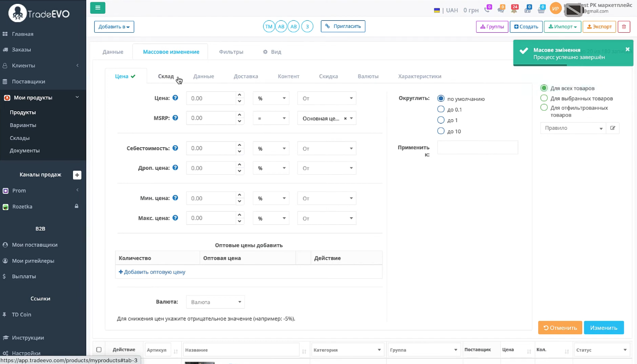Click the edit rule icon beside Правило
Screen dimensions: 637x364
pyautogui.click(x=613, y=128)
